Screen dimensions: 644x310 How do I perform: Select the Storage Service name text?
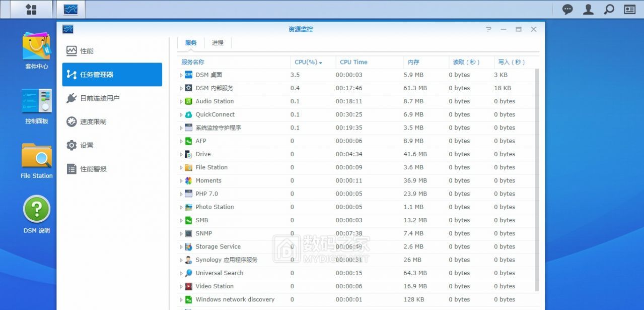click(218, 246)
